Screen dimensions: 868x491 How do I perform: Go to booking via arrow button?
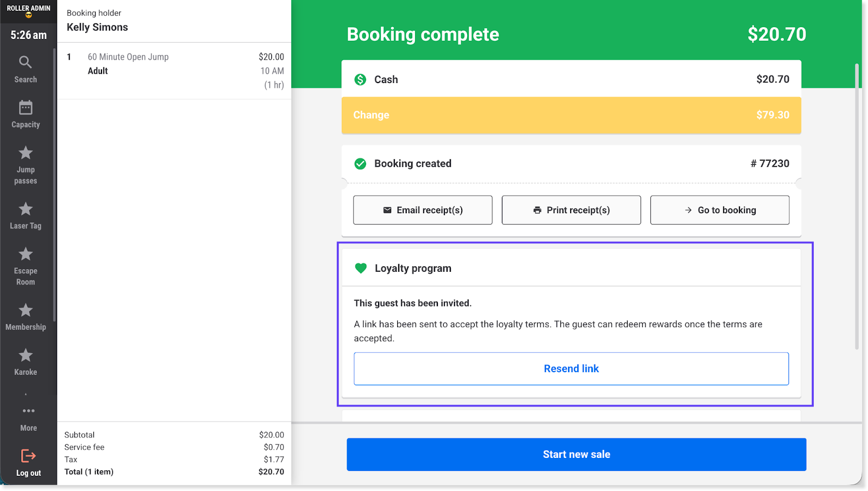click(x=719, y=210)
